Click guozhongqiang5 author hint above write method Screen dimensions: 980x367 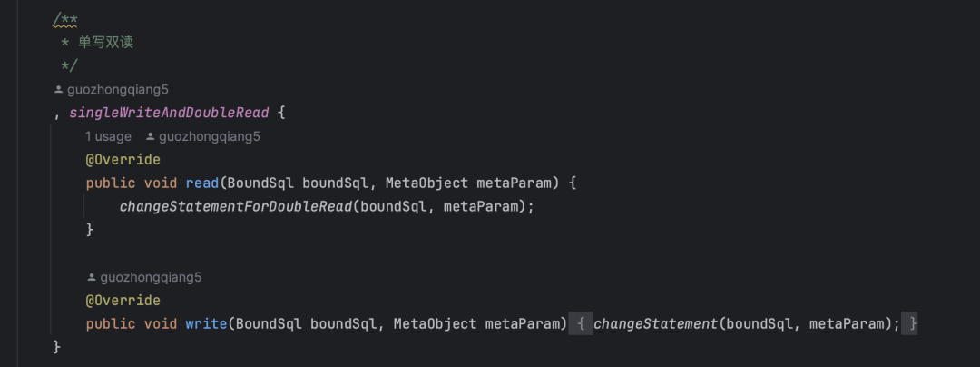(x=151, y=277)
